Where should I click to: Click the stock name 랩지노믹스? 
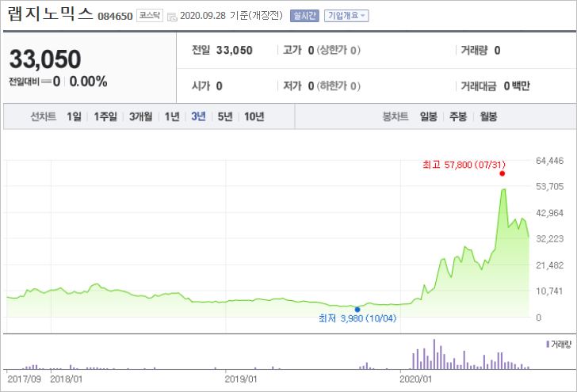click(50, 14)
